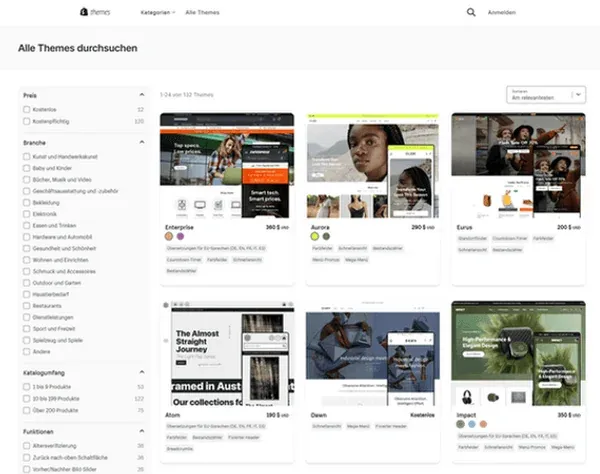The height and width of the screenshot is (474, 600).
Task: Check the Kostenlos price filter
Action: click(x=26, y=109)
